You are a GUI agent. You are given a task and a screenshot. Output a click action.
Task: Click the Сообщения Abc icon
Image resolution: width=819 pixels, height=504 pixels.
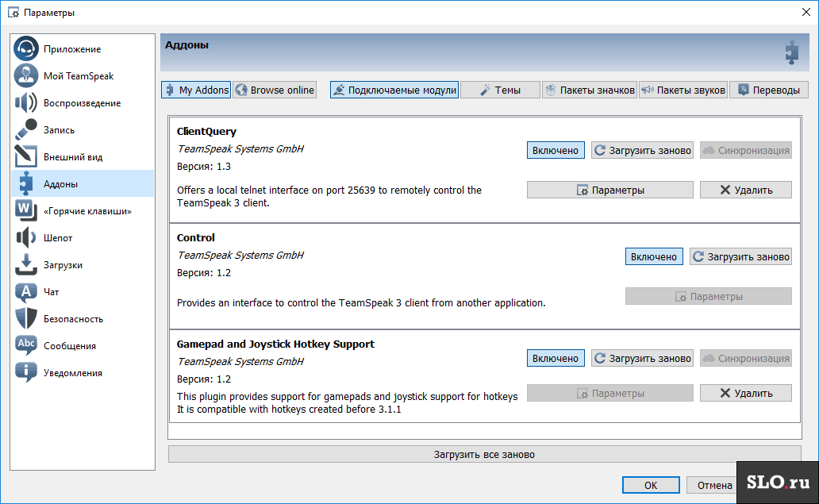(26, 346)
